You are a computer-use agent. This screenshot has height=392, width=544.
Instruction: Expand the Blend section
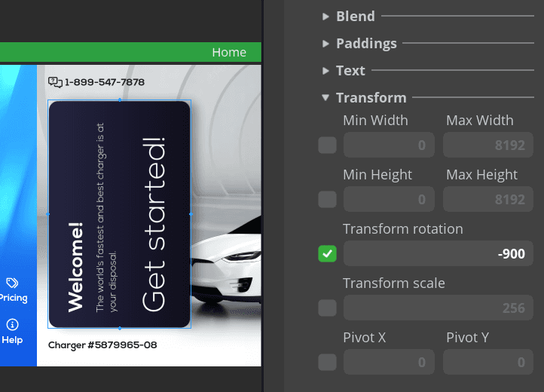[325, 16]
